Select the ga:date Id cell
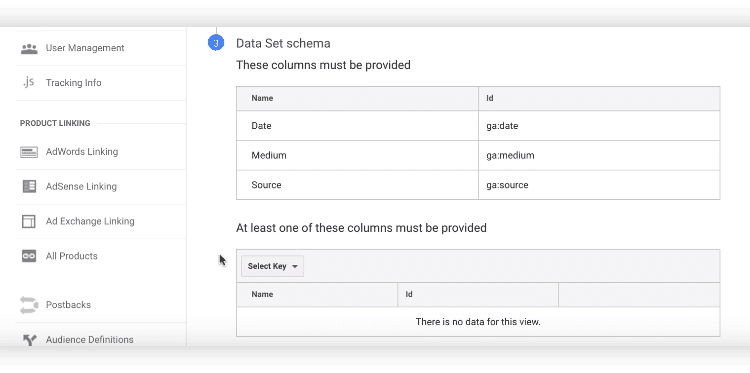750x373 pixels. pyautogui.click(x=599, y=126)
